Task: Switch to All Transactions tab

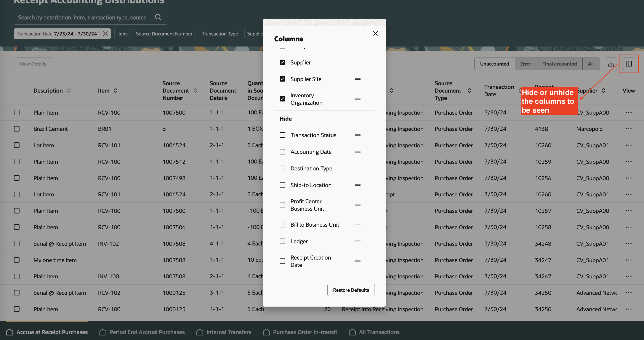Action: click(374, 332)
